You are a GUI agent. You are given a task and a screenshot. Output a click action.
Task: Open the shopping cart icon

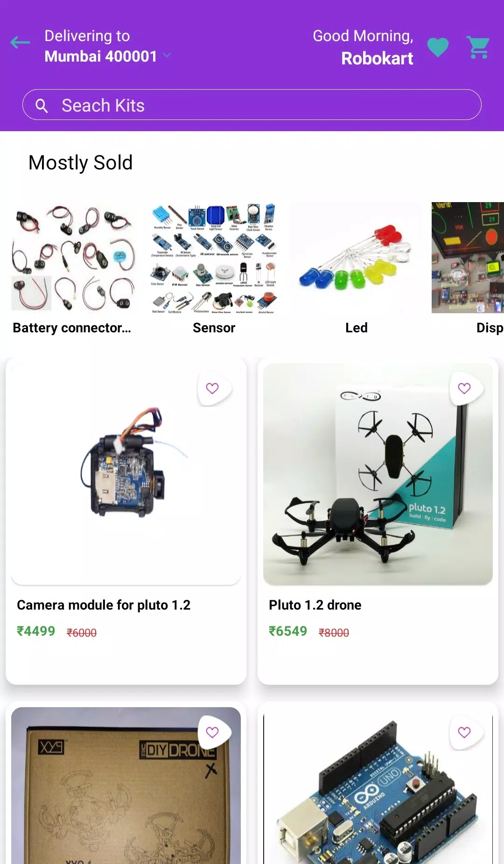tap(478, 47)
